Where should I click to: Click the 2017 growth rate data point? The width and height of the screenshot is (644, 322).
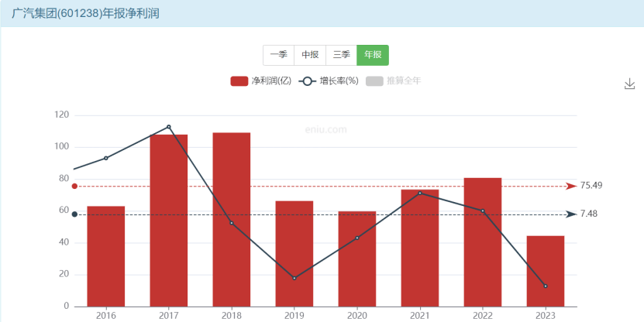(168, 127)
